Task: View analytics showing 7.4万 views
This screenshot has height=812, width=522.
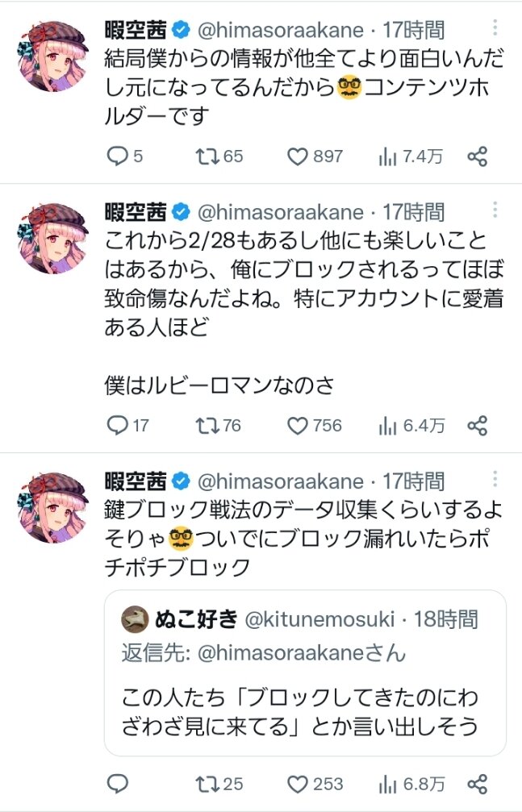Action: (387, 156)
